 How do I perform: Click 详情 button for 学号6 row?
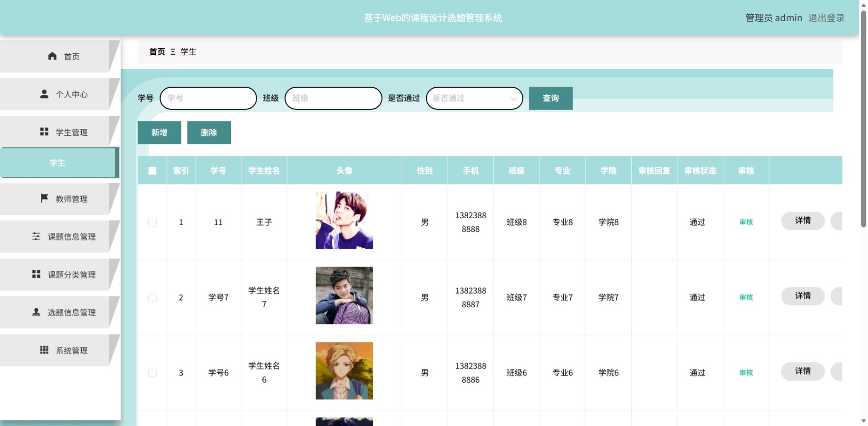(803, 371)
